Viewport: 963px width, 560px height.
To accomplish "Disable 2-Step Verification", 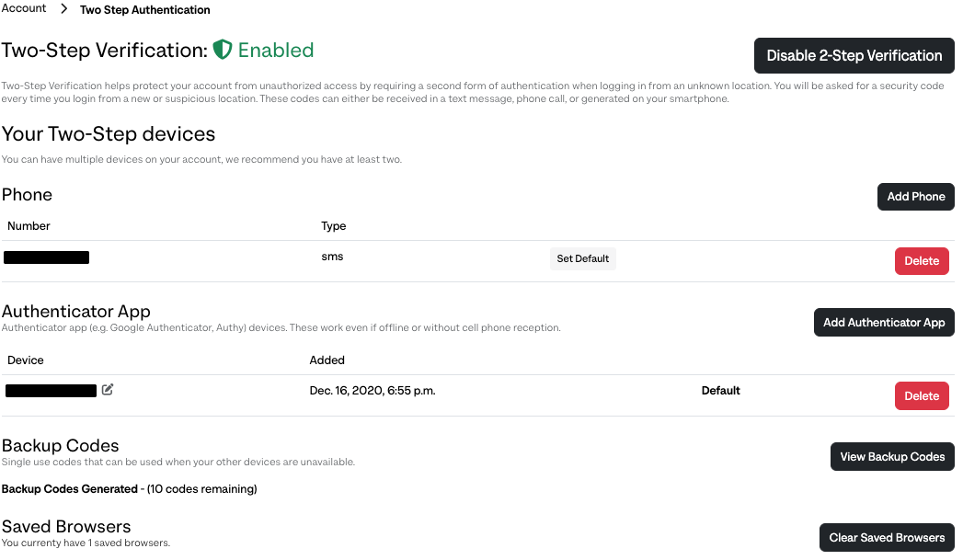I will (854, 56).
